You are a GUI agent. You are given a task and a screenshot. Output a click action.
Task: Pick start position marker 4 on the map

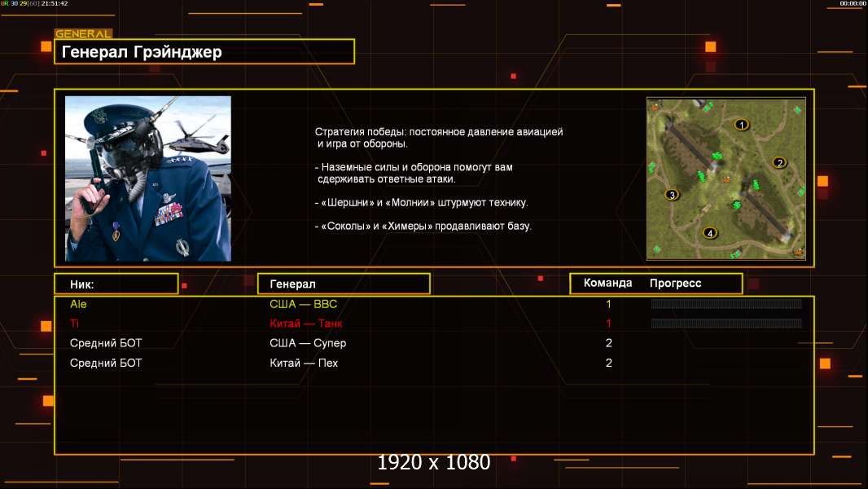coord(710,232)
